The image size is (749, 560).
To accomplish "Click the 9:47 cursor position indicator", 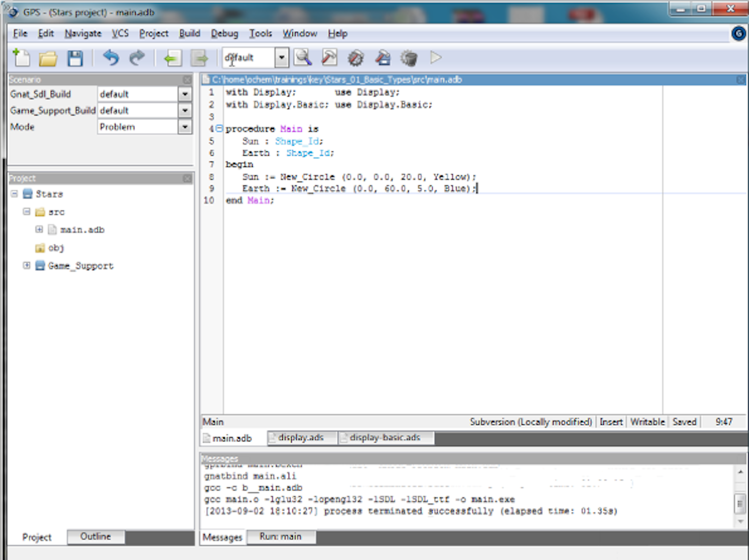I will pos(724,422).
